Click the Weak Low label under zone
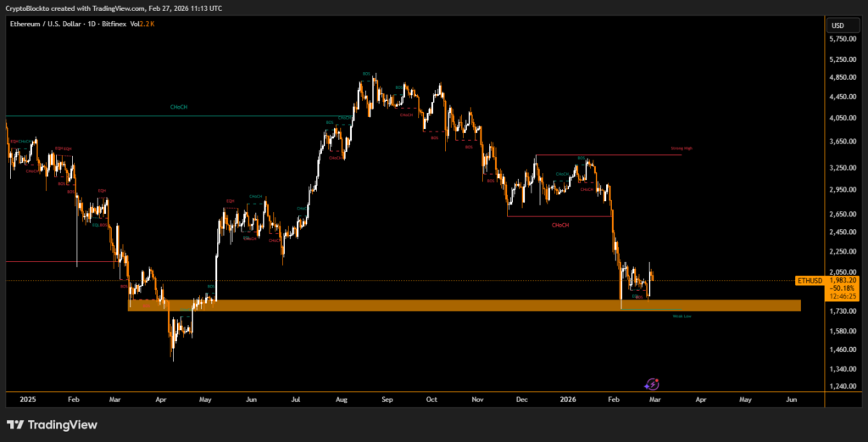The width and height of the screenshot is (868, 442). [681, 316]
